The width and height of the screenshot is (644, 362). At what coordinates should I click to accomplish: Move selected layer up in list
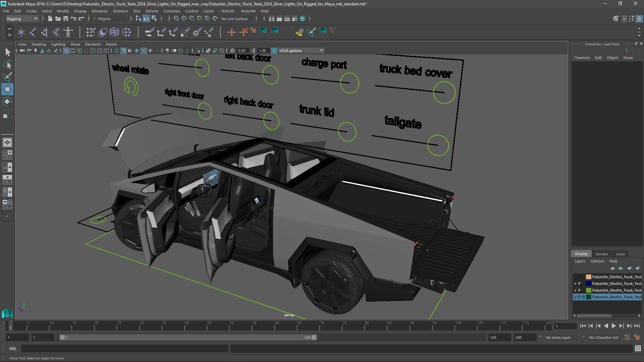coord(613,268)
